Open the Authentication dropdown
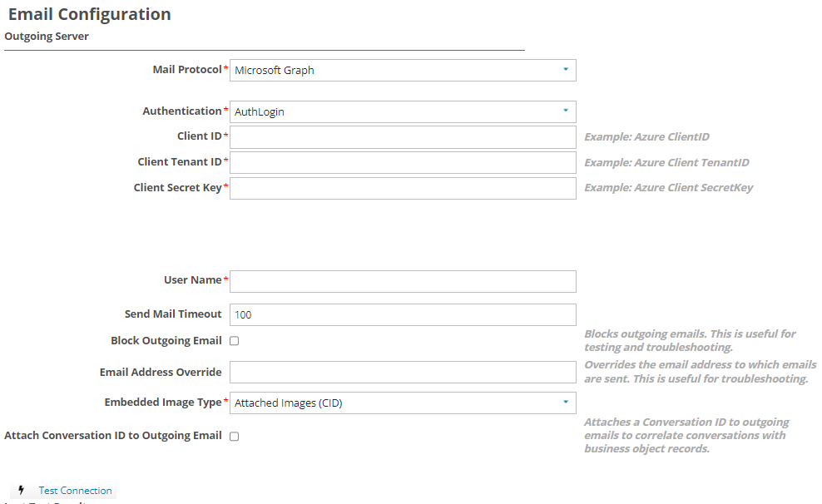Image resolution: width=822 pixels, height=504 pixels. (403, 111)
